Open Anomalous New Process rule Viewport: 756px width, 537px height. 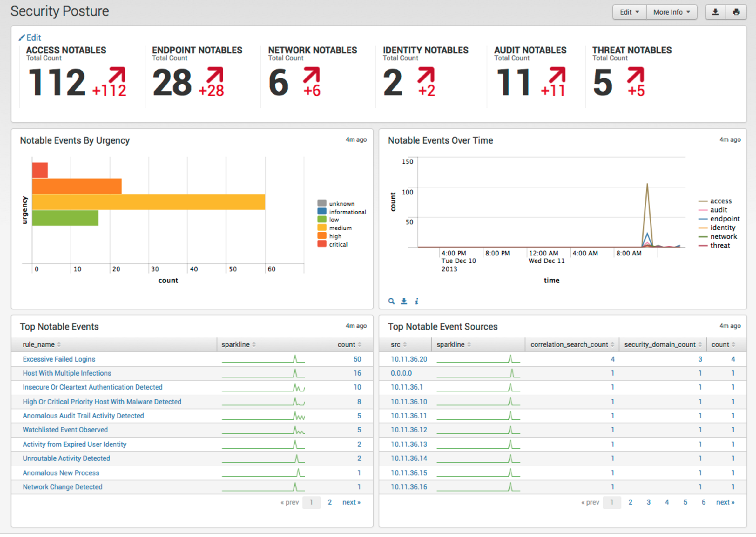[x=61, y=473]
